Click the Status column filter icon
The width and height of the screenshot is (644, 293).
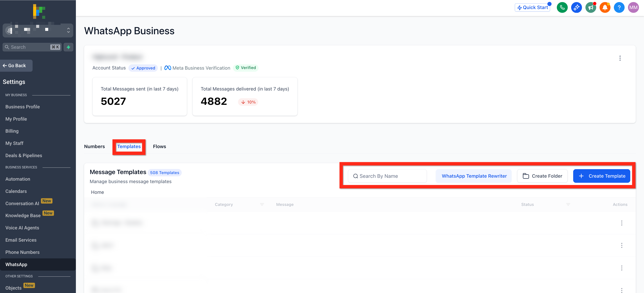pyautogui.click(x=568, y=204)
